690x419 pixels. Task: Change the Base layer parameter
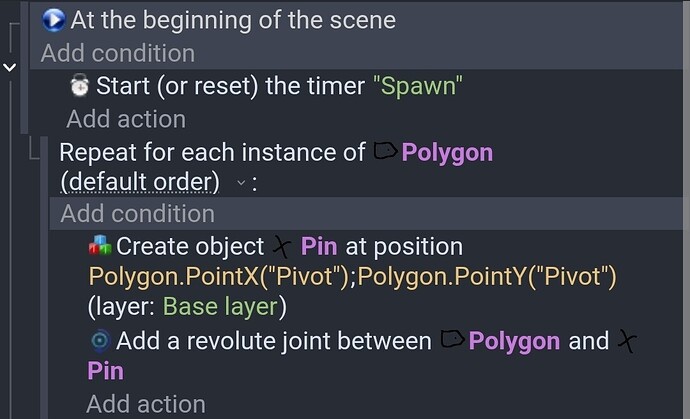pos(224,306)
